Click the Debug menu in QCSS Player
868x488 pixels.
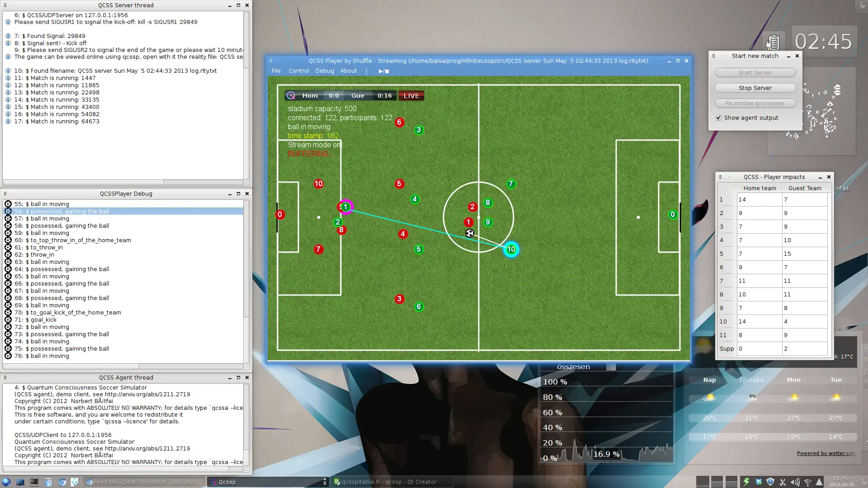point(324,71)
